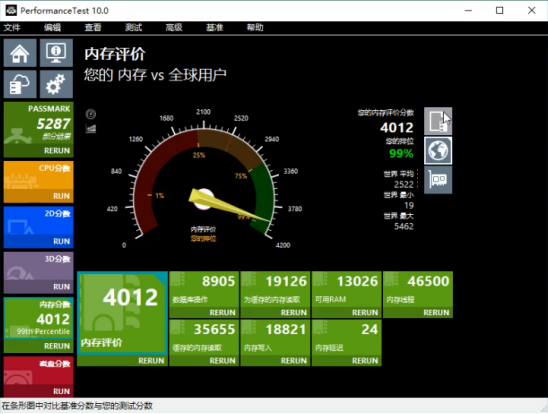
Task: Select the large 内存评价 4012 tile
Action: [x=122, y=313]
